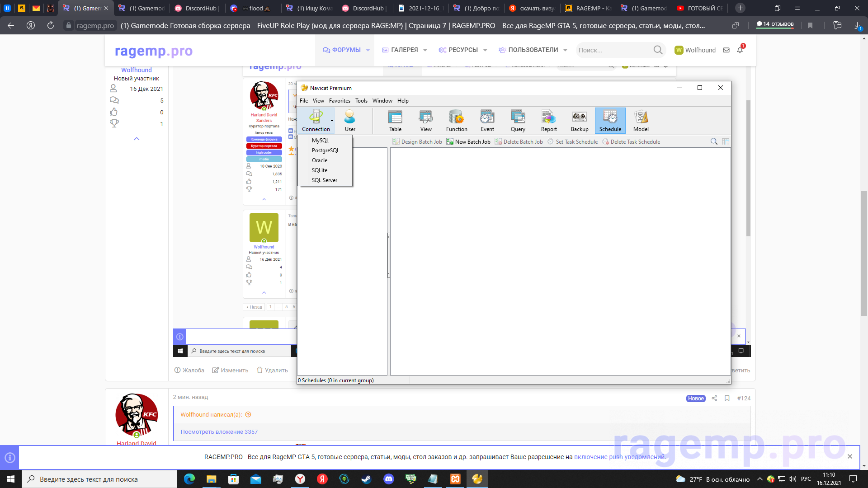The image size is (868, 488).
Task: Open the Backup section in Navicat
Action: [x=580, y=120]
